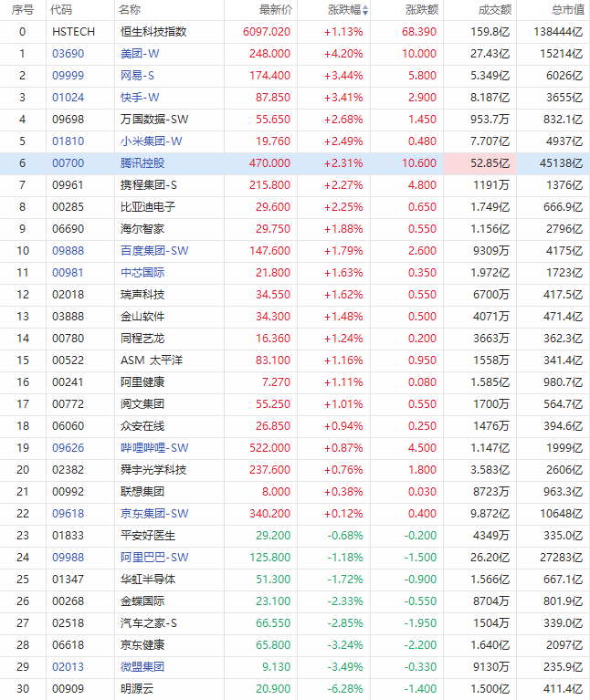Open stock code 02013 link
The width and height of the screenshot is (590, 700).
pyautogui.click(x=68, y=666)
